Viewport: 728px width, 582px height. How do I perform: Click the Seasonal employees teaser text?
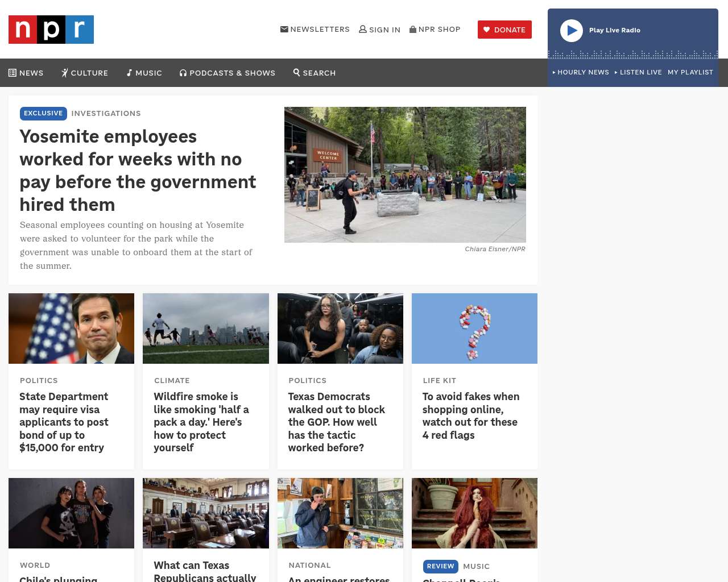(136, 246)
